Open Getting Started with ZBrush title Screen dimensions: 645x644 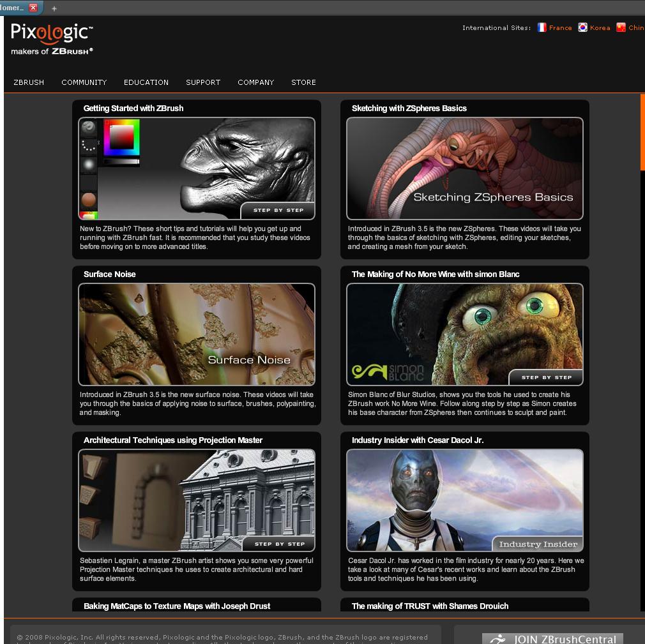(x=133, y=108)
